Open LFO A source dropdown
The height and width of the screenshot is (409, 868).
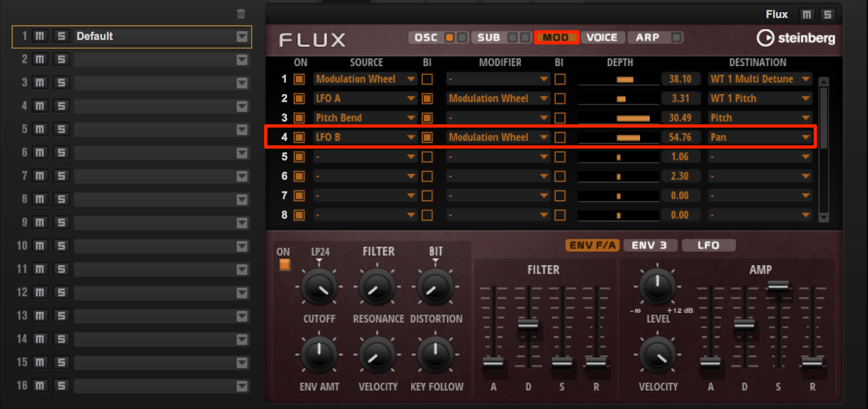(x=365, y=98)
